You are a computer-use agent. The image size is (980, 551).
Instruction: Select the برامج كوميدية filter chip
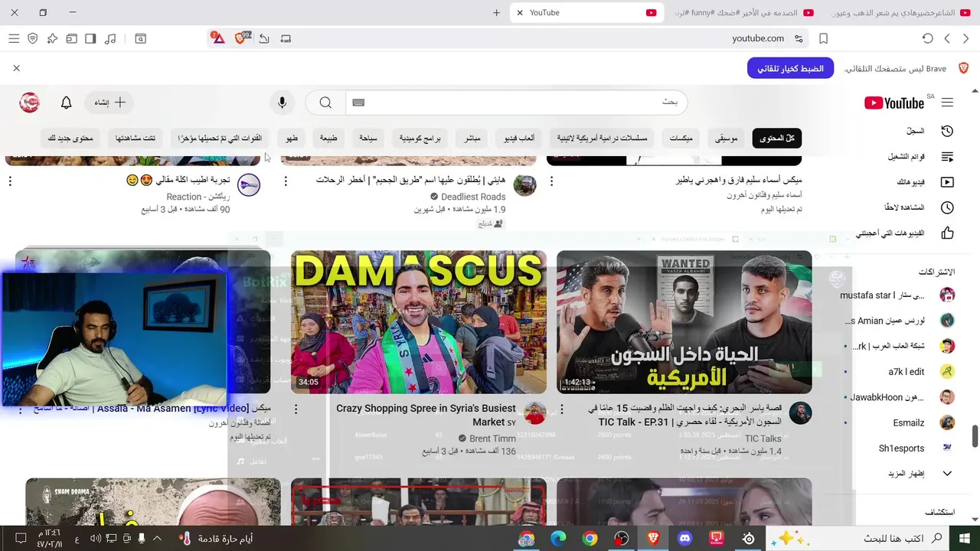tap(420, 139)
